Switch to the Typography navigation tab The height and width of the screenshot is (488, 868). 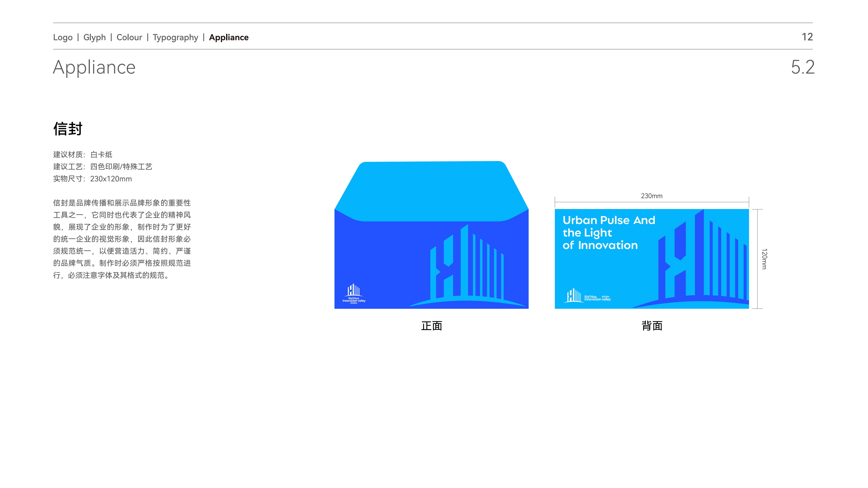tap(176, 37)
